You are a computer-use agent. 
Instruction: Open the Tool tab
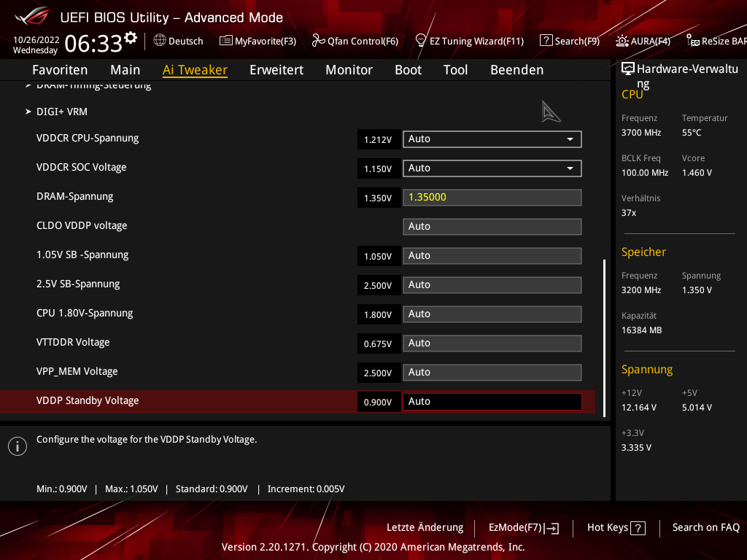[x=455, y=70]
